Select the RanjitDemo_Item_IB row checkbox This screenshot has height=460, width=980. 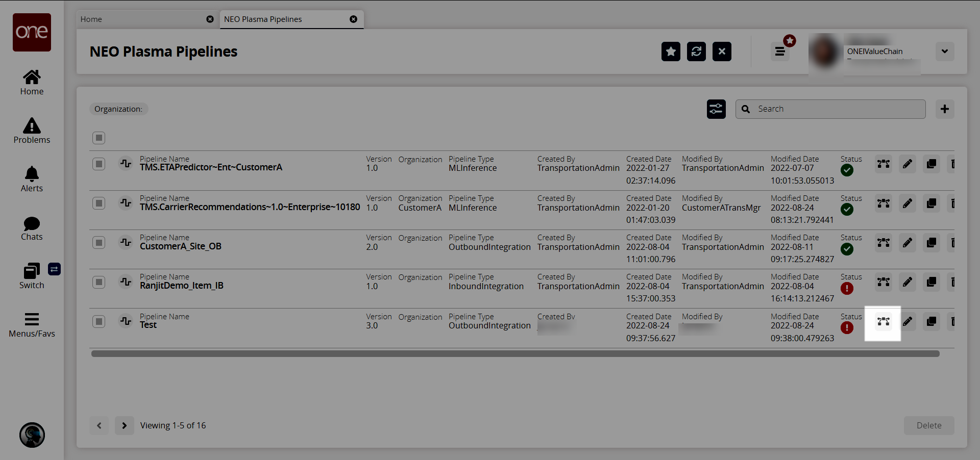click(99, 282)
